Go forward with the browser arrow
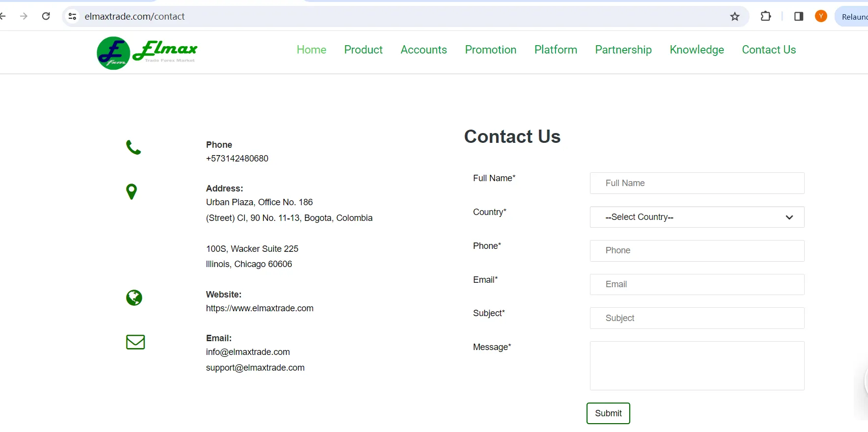Viewport: 868px width, 432px height. coord(24,16)
